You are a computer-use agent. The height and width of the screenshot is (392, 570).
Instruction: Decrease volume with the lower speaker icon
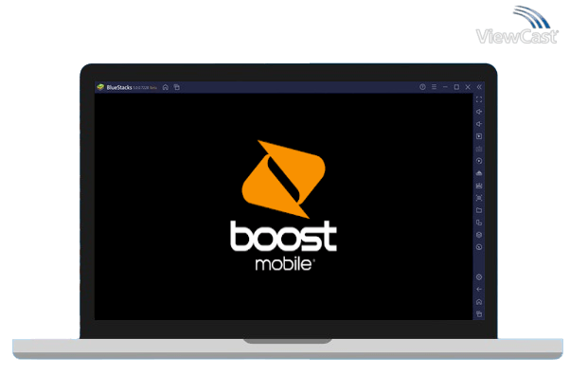point(479,124)
